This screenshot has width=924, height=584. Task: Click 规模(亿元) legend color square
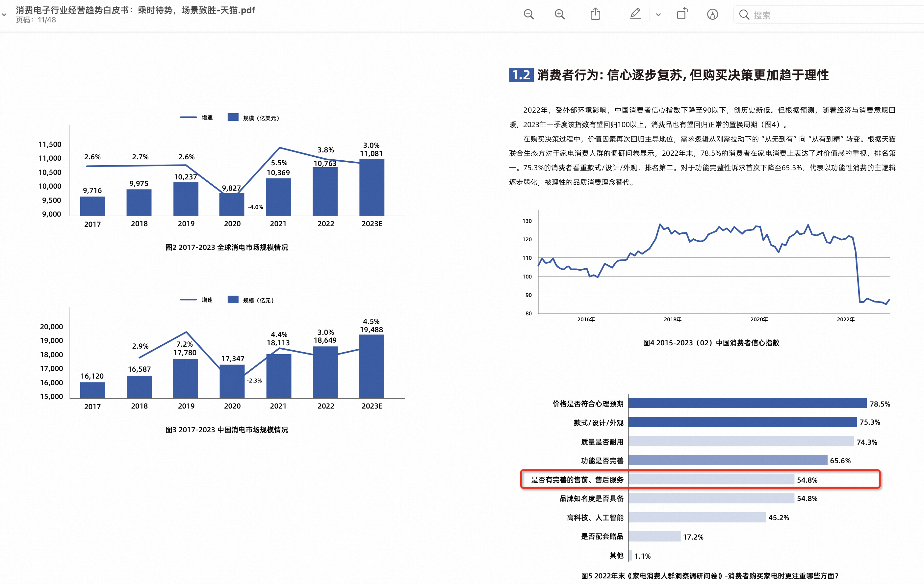click(233, 300)
